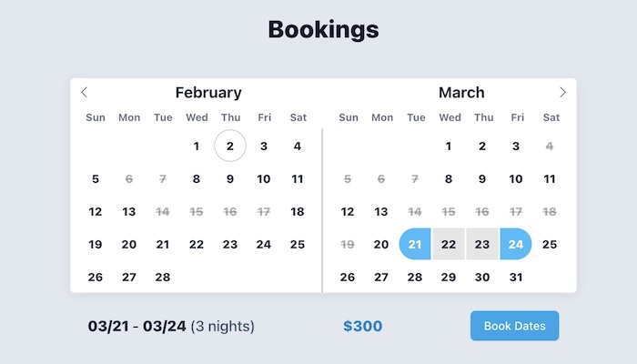Advance to next month with right chevron
This screenshot has width=637, height=364.
pos(562,92)
